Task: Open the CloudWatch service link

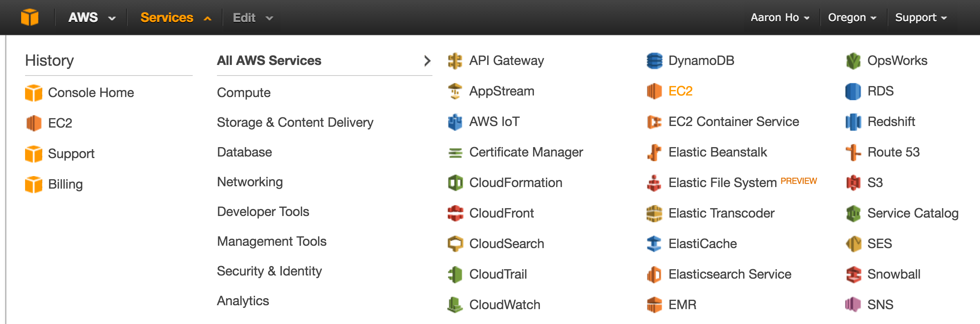Action: pyautogui.click(x=504, y=305)
